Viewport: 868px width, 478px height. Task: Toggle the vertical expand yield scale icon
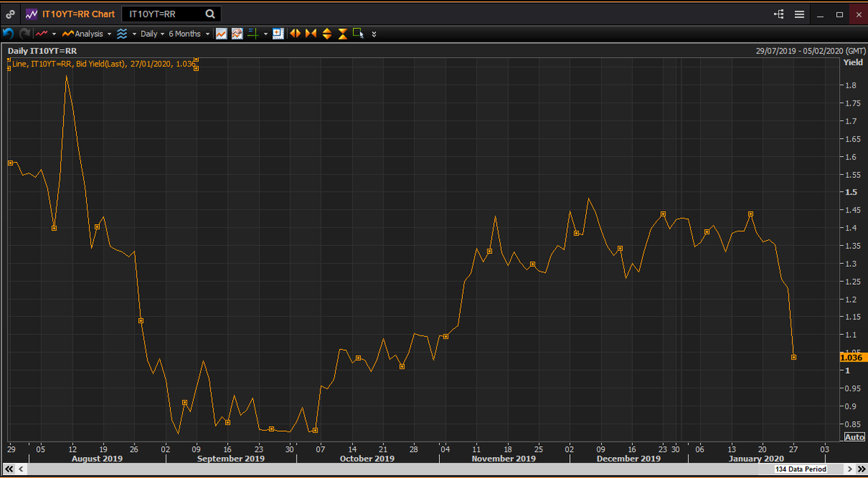click(327, 33)
